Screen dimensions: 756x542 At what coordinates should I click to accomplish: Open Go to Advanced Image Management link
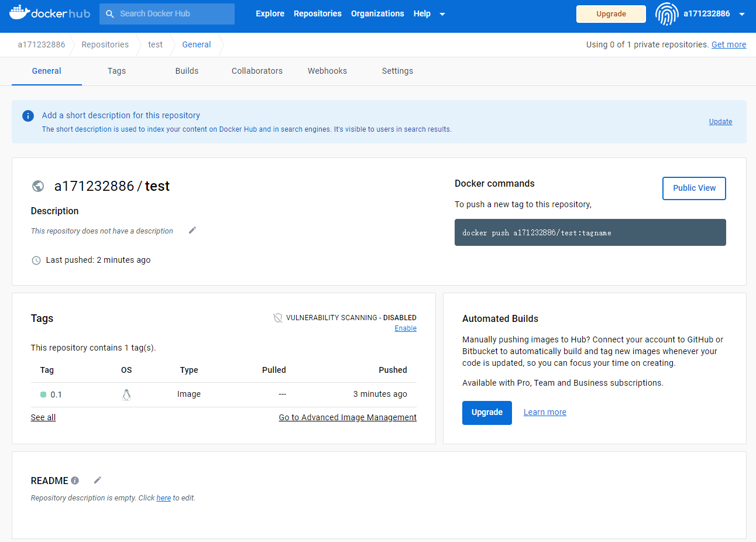[x=348, y=417]
